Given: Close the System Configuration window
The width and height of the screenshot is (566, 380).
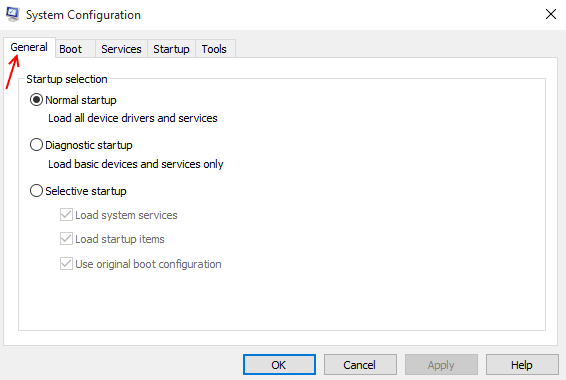Looking at the screenshot, I should click(550, 14).
